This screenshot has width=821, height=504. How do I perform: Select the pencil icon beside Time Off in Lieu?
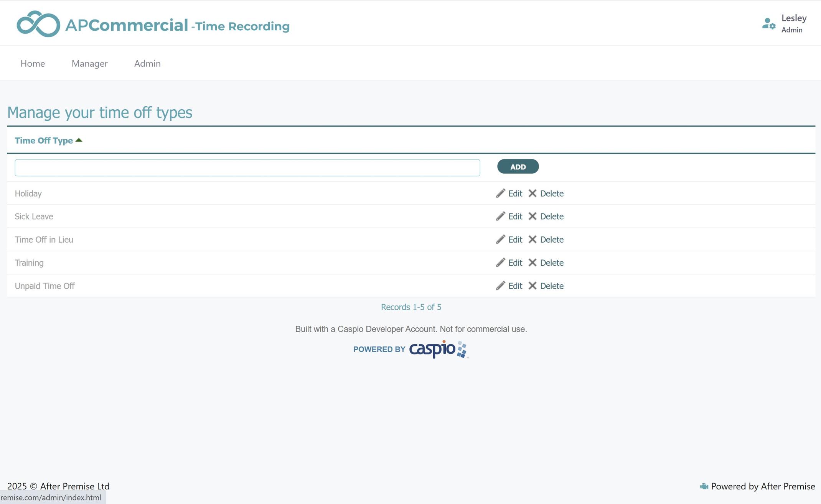pyautogui.click(x=500, y=240)
